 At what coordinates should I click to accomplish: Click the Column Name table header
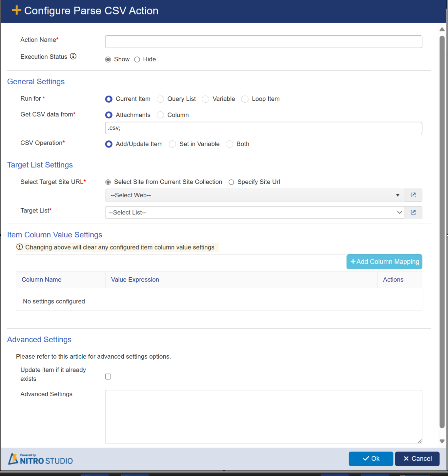(x=42, y=280)
